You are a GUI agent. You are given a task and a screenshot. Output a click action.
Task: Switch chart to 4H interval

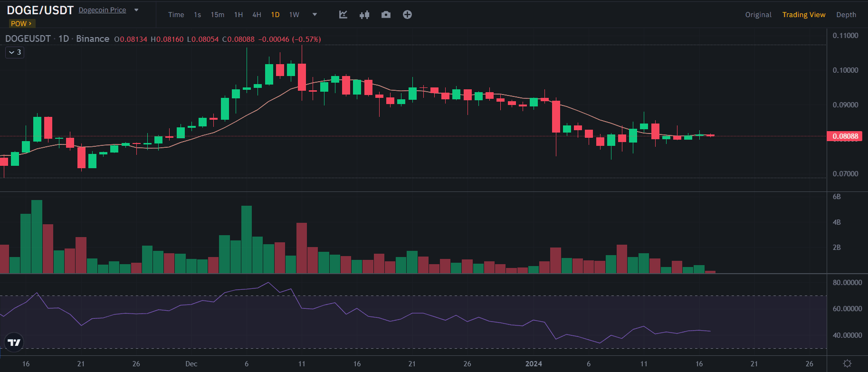257,15
